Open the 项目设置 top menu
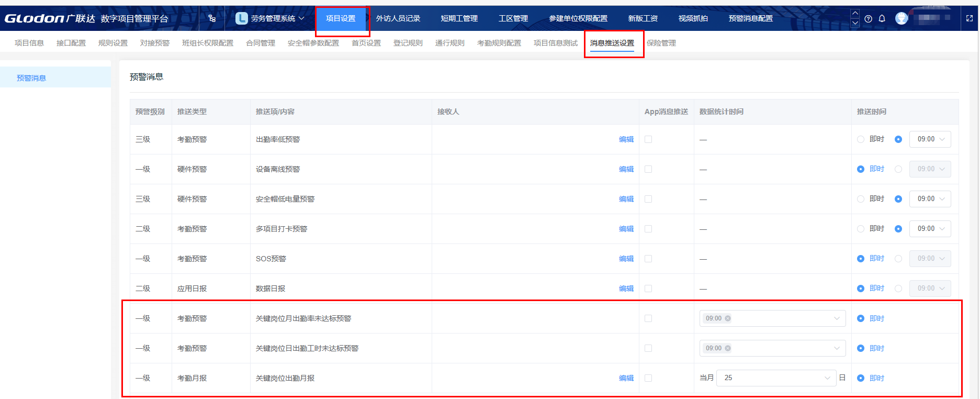Image resolution: width=980 pixels, height=399 pixels. click(341, 18)
